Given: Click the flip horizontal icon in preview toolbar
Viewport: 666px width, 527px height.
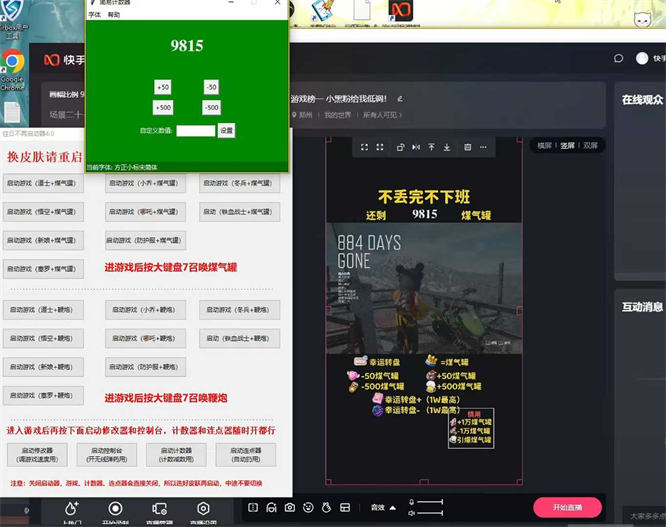Looking at the screenshot, I should pyautogui.click(x=416, y=147).
